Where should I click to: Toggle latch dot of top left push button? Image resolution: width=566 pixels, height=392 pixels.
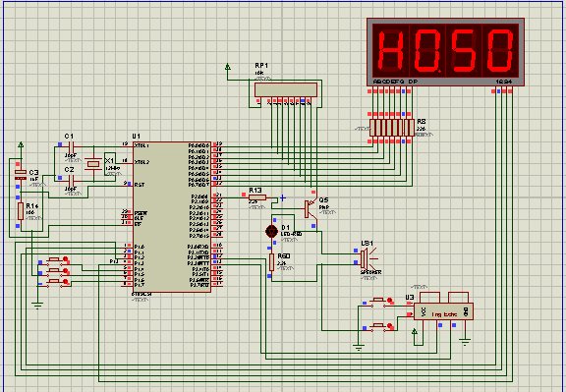point(65,258)
